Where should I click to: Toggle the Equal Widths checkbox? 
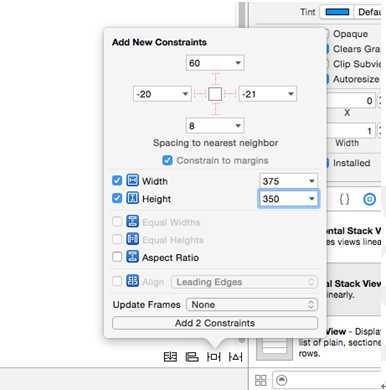point(117,221)
